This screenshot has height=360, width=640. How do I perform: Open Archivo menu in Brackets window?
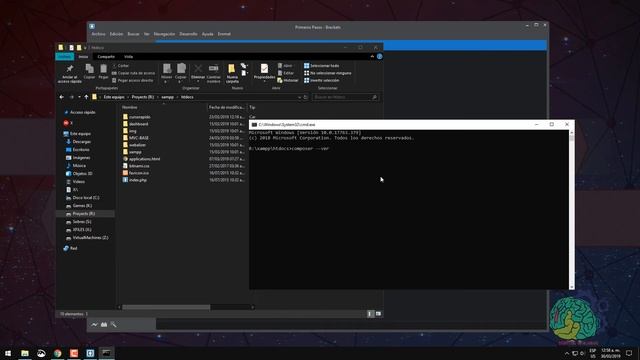98,34
